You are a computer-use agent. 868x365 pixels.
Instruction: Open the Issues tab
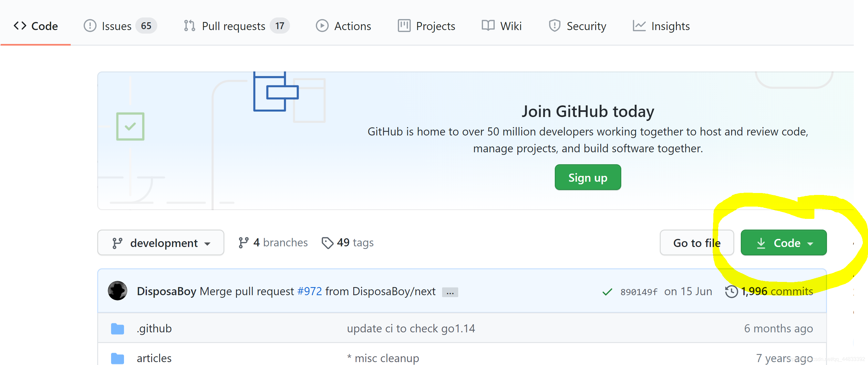tap(120, 26)
